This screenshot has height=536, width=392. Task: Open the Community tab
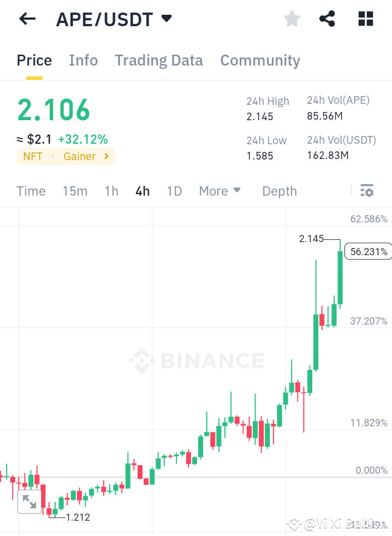coord(260,60)
